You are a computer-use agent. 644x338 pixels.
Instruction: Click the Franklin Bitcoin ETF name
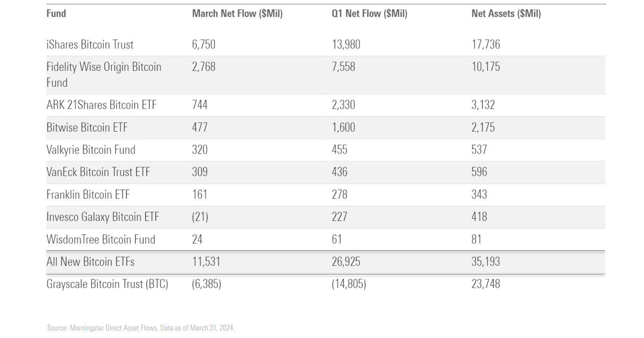pyautogui.click(x=88, y=194)
